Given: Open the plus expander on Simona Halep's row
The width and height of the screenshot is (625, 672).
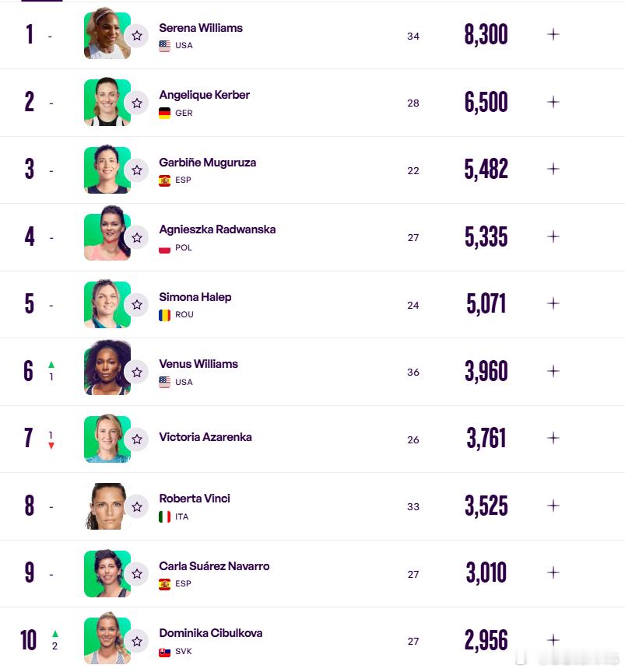Looking at the screenshot, I should tap(553, 303).
